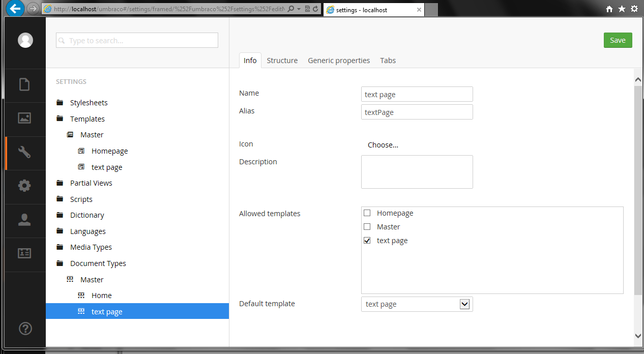Click the Name input field
Image resolution: width=644 pixels, height=354 pixels.
(x=417, y=94)
